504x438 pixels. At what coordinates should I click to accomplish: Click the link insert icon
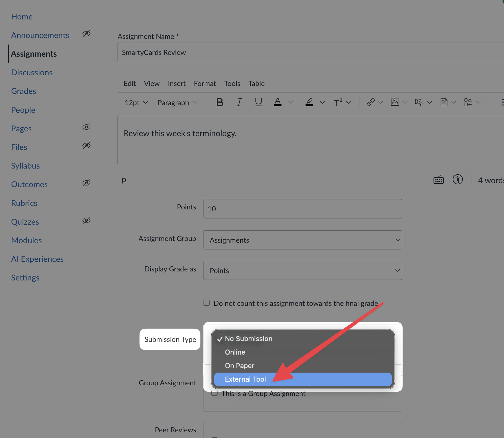click(x=370, y=102)
